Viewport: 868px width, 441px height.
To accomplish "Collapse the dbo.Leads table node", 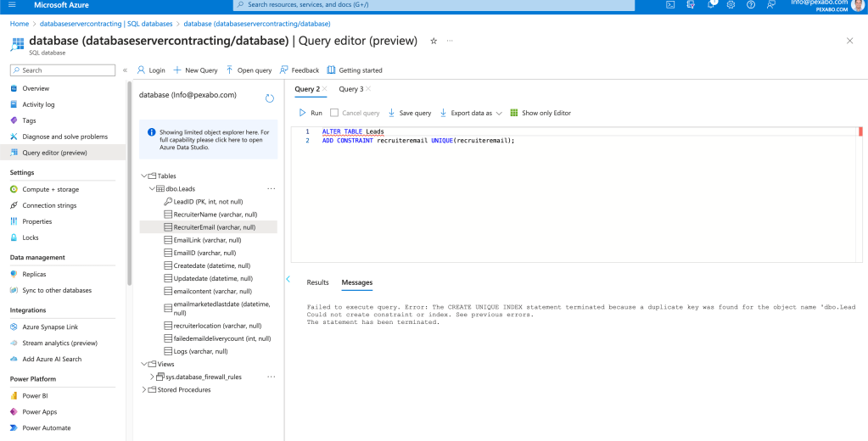I will [152, 188].
